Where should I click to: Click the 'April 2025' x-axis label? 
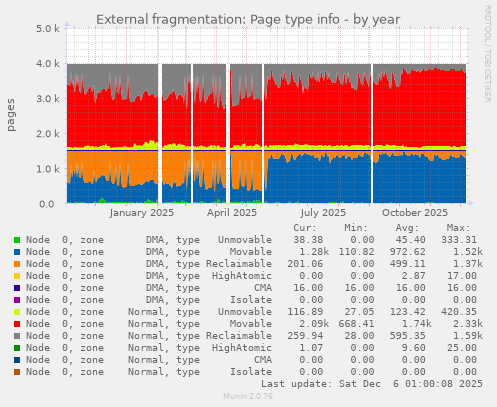coord(232,213)
